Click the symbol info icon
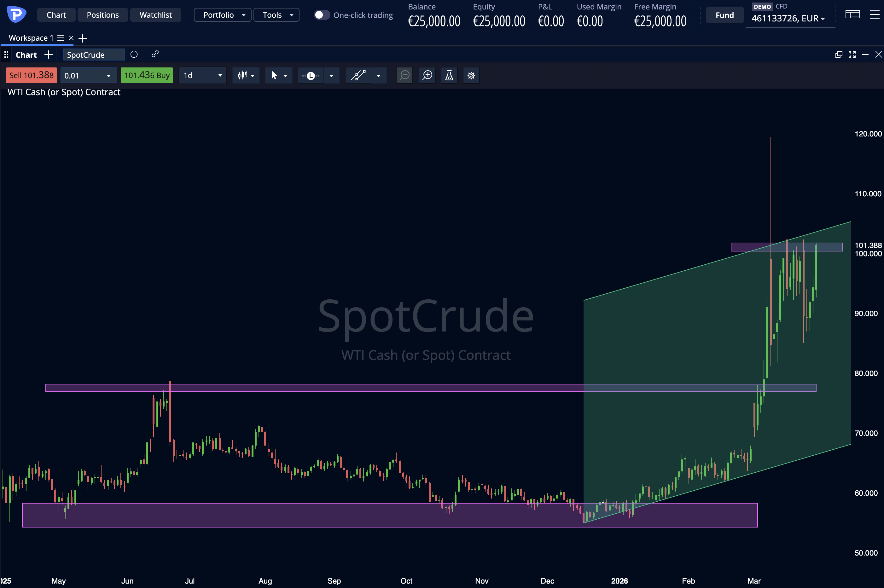The image size is (884, 588). tap(134, 55)
